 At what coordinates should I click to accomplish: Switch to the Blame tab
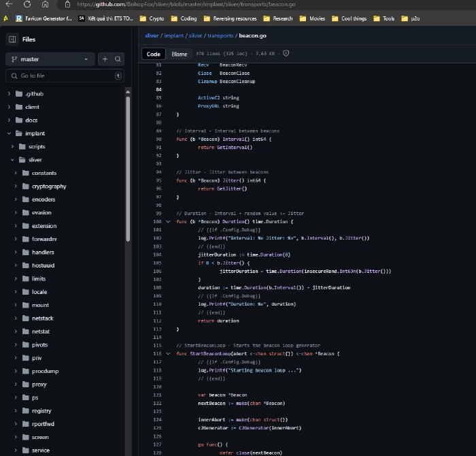pyautogui.click(x=180, y=54)
